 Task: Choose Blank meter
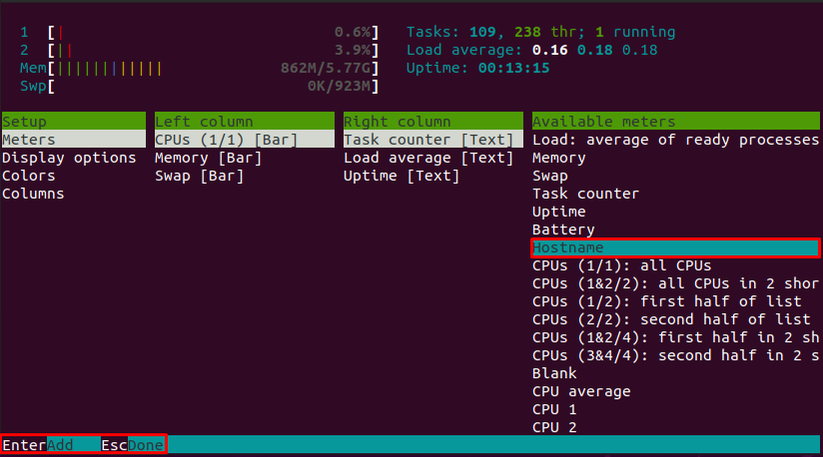554,374
